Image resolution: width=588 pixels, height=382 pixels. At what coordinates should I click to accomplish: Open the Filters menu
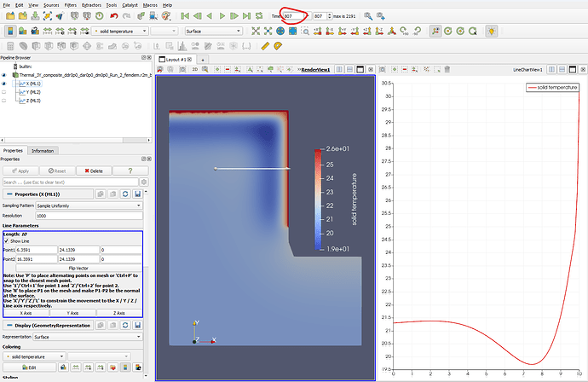pos(70,5)
